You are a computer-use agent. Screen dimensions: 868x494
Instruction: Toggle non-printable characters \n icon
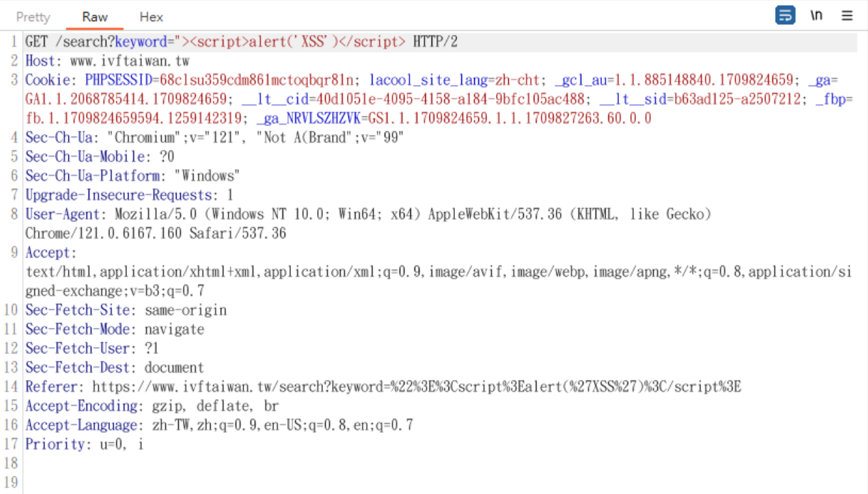point(817,16)
